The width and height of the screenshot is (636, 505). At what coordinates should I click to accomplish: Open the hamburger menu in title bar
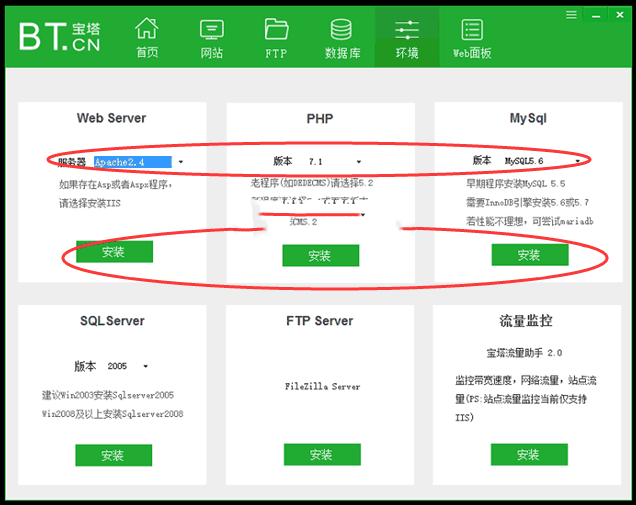click(572, 15)
